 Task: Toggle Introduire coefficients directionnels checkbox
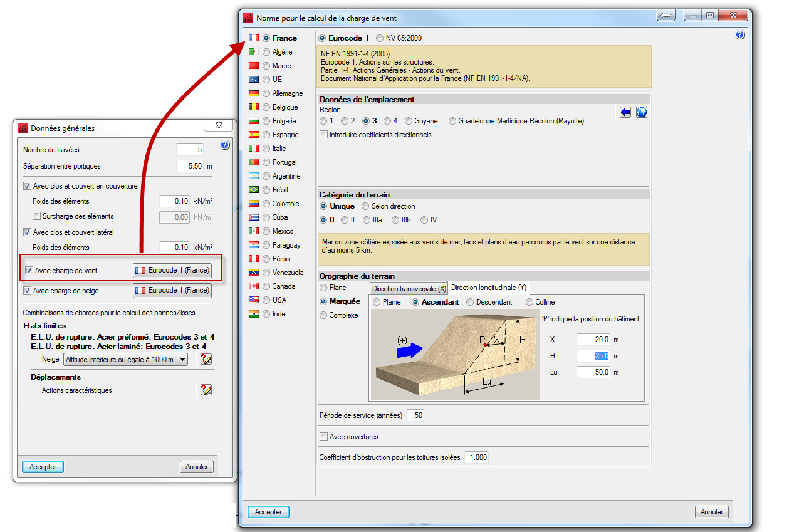(324, 135)
